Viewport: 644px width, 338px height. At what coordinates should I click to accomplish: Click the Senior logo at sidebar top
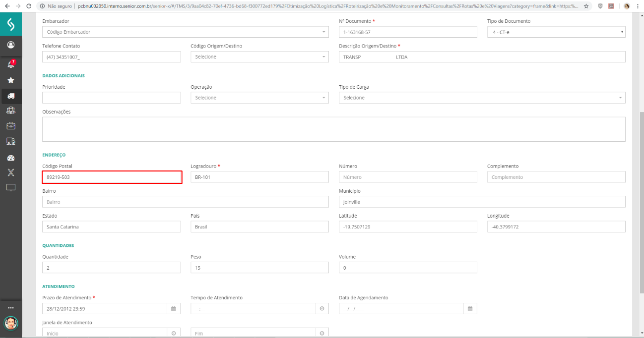[10, 24]
